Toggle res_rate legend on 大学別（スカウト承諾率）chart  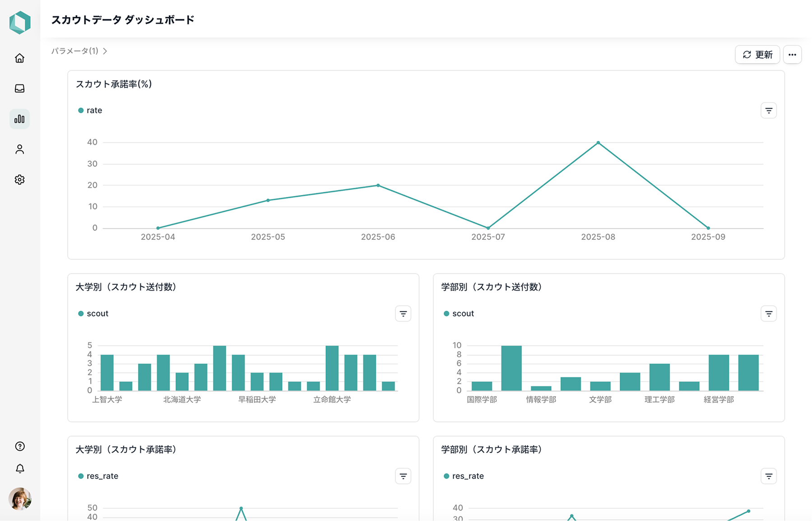(98, 476)
